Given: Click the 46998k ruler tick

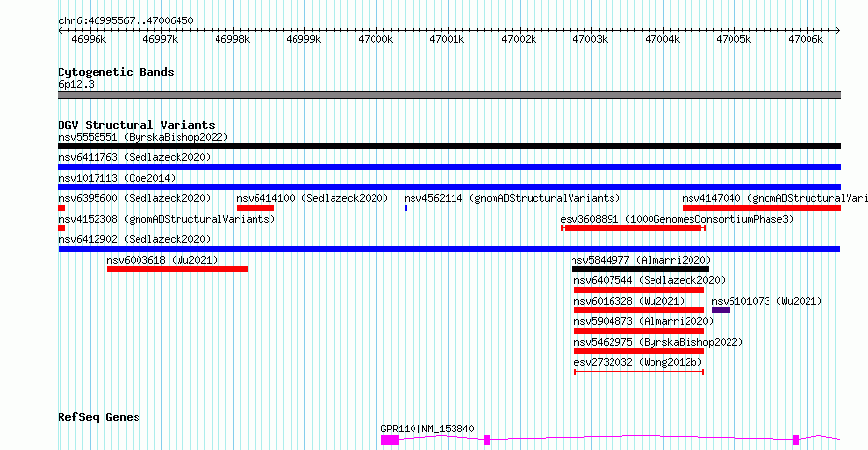Looking at the screenshot, I should [x=232, y=39].
